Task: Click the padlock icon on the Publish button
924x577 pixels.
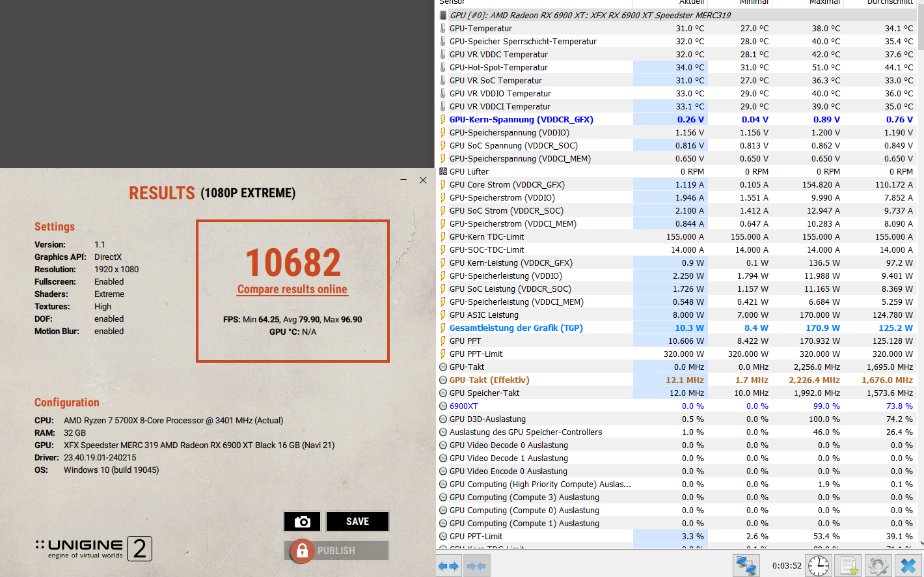Action: 302,551
